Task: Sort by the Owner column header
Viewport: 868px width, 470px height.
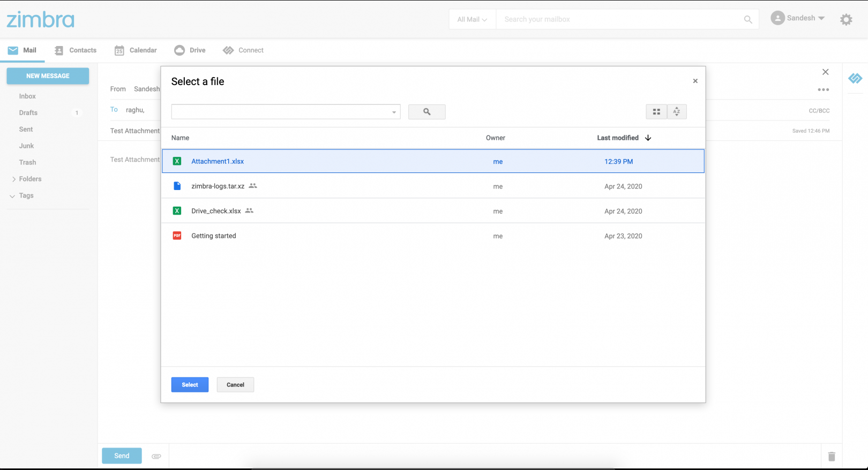Action: coord(496,138)
